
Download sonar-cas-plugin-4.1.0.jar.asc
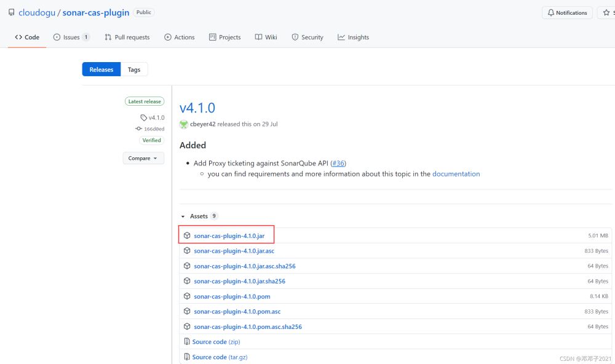tap(234, 251)
